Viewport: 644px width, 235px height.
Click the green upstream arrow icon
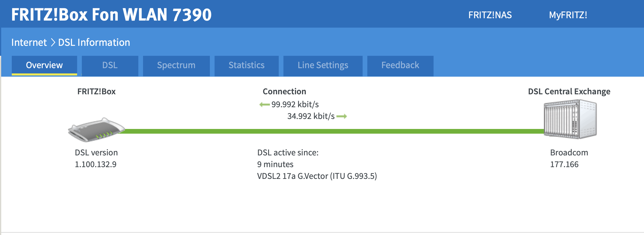point(341,116)
